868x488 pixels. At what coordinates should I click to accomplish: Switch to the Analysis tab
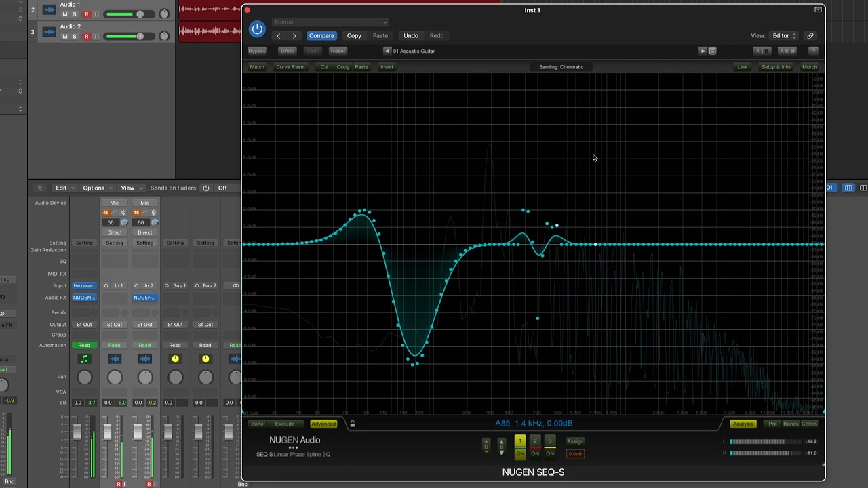(743, 424)
